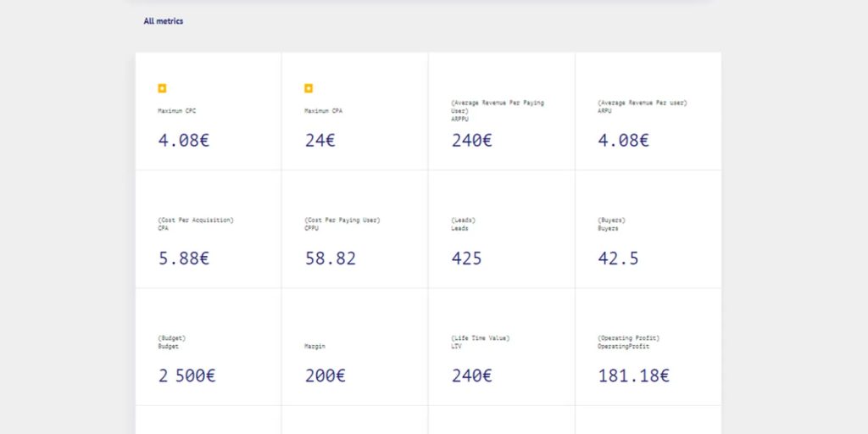
Task: Click the 181.18€ Operating Profit value
Action: point(633,376)
